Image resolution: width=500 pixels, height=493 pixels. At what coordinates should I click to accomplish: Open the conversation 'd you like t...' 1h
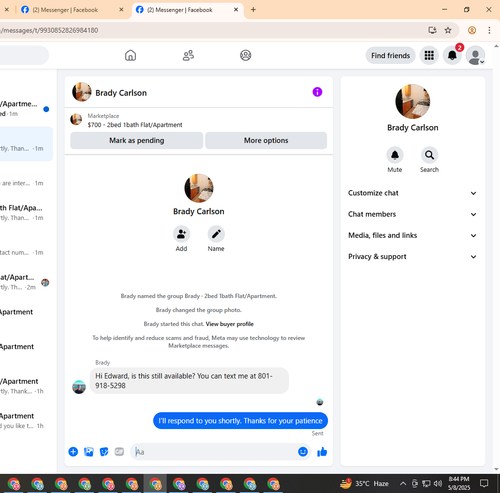[26, 421]
